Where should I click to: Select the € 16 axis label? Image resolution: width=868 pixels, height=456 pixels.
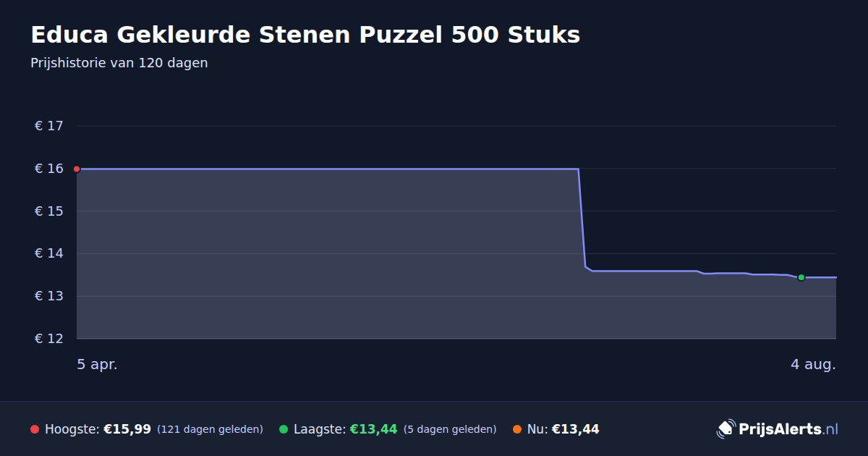(x=49, y=169)
